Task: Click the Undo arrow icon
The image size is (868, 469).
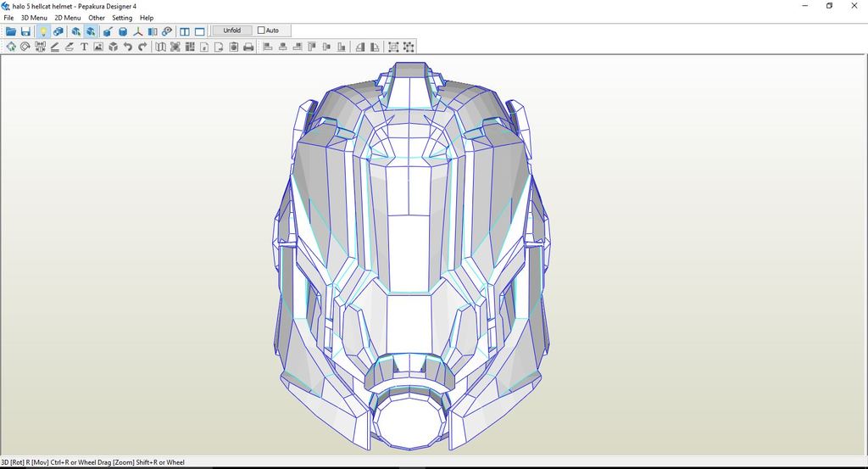Action: [127, 47]
